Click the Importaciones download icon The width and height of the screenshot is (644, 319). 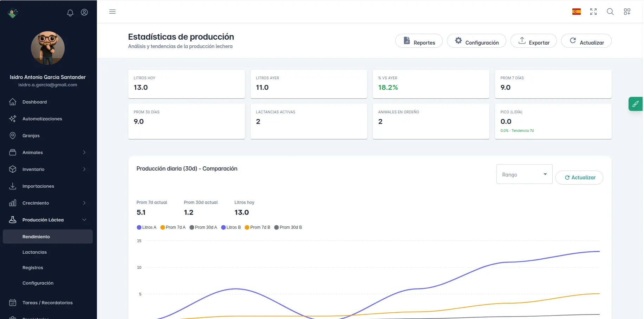[13, 186]
